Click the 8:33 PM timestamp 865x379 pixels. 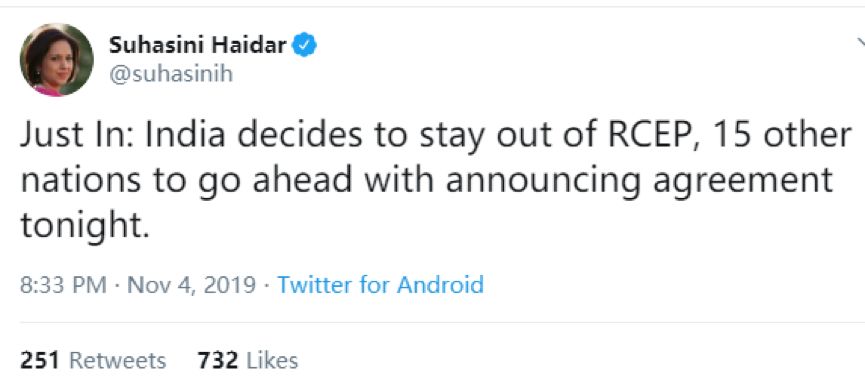click(x=63, y=285)
